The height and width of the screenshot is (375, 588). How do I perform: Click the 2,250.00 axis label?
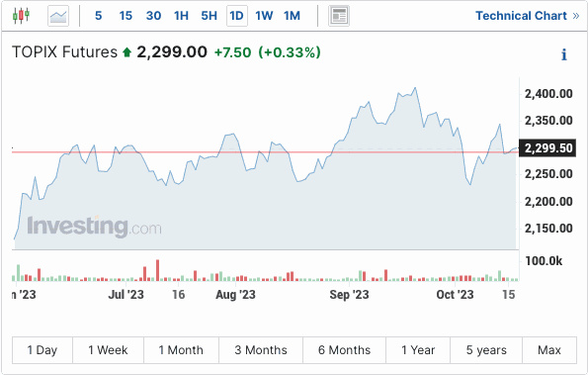point(548,174)
